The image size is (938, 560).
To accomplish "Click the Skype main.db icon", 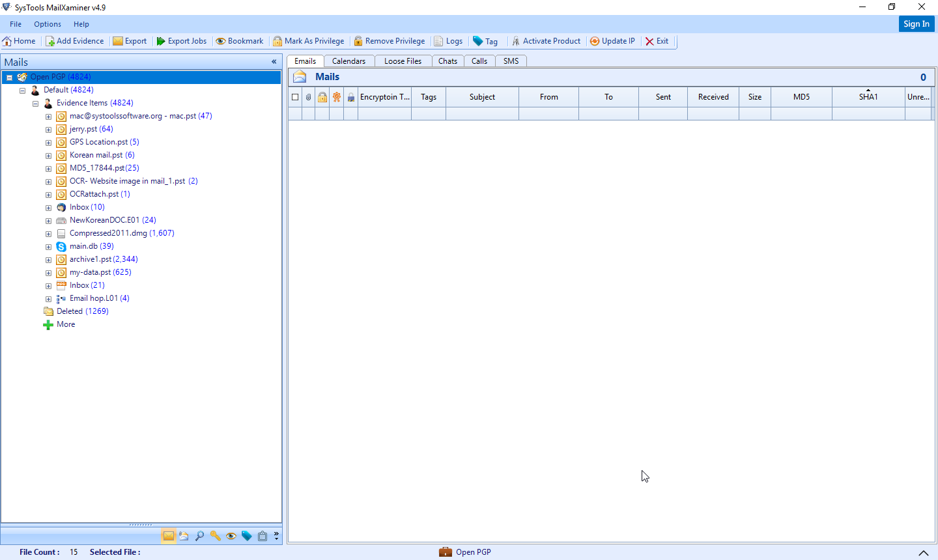I will pyautogui.click(x=61, y=246).
